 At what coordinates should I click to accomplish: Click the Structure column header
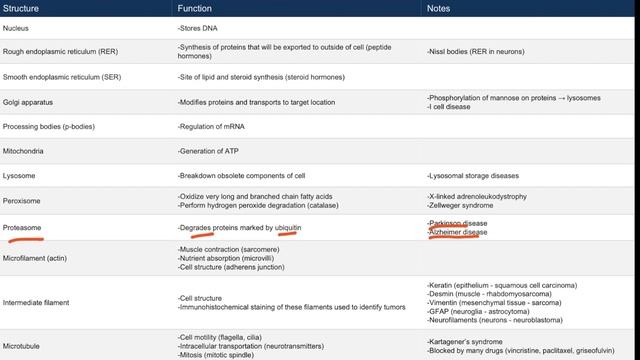pos(21,9)
